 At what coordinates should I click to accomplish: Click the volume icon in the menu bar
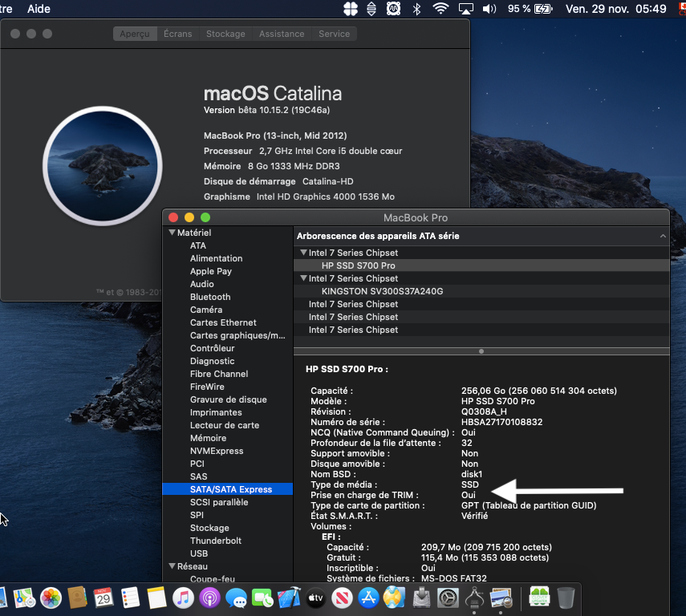[489, 9]
